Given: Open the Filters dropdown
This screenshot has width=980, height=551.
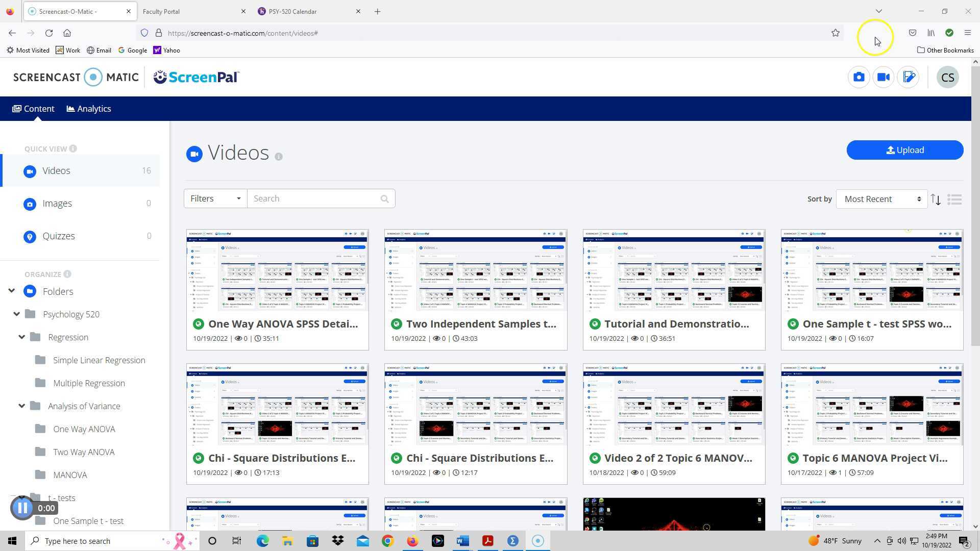Looking at the screenshot, I should (x=215, y=198).
